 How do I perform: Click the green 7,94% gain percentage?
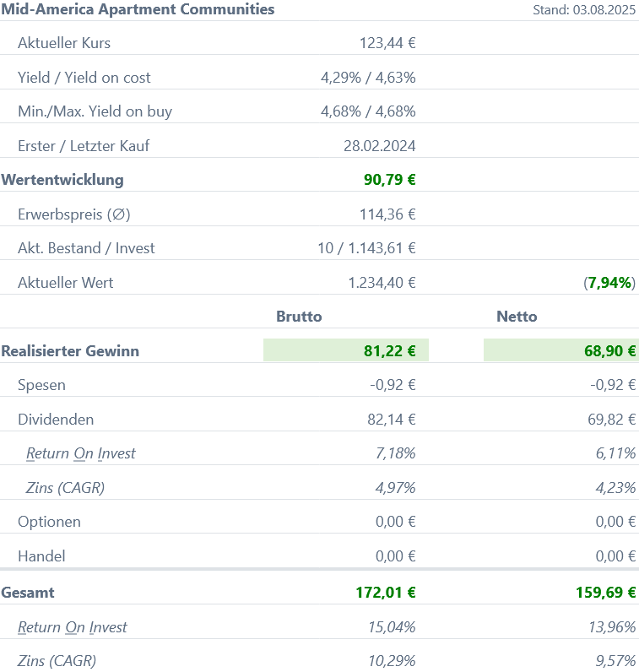click(609, 283)
